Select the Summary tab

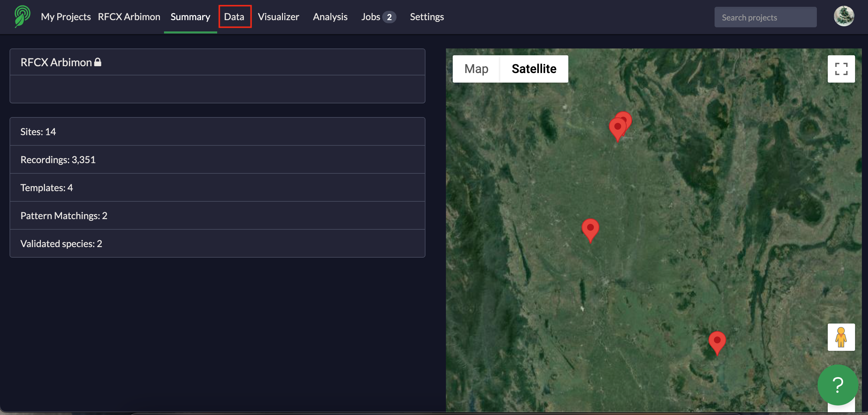pyautogui.click(x=190, y=17)
